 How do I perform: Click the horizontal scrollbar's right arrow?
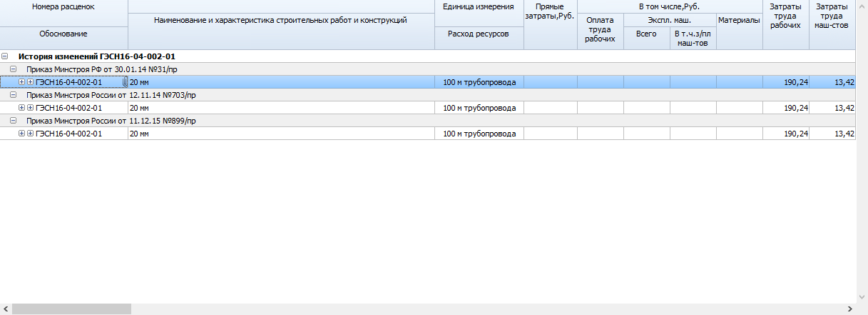(849, 309)
